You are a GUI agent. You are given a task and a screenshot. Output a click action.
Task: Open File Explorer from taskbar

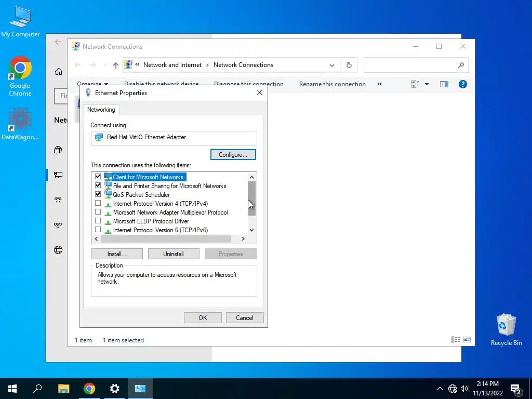pyautogui.click(x=63, y=389)
